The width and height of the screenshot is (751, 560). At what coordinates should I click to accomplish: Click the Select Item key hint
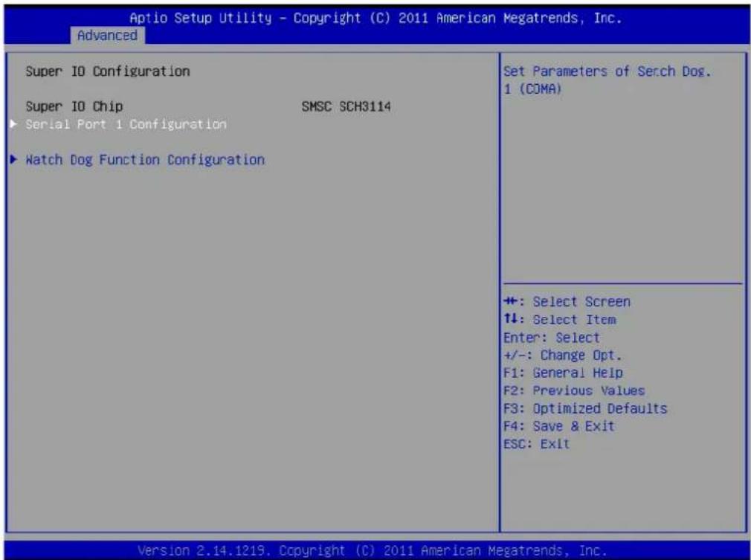click(559, 320)
